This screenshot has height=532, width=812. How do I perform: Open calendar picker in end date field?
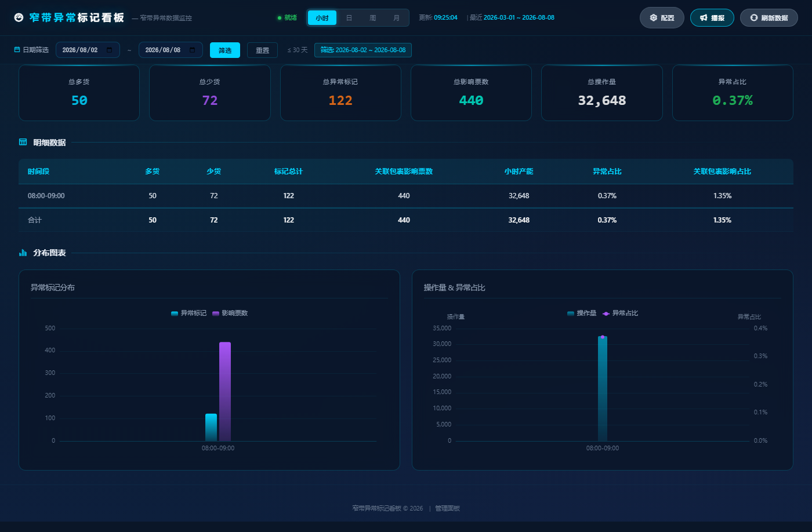point(192,50)
